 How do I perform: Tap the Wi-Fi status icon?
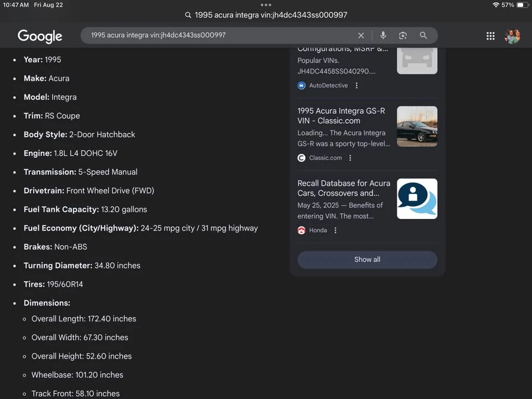click(x=495, y=5)
